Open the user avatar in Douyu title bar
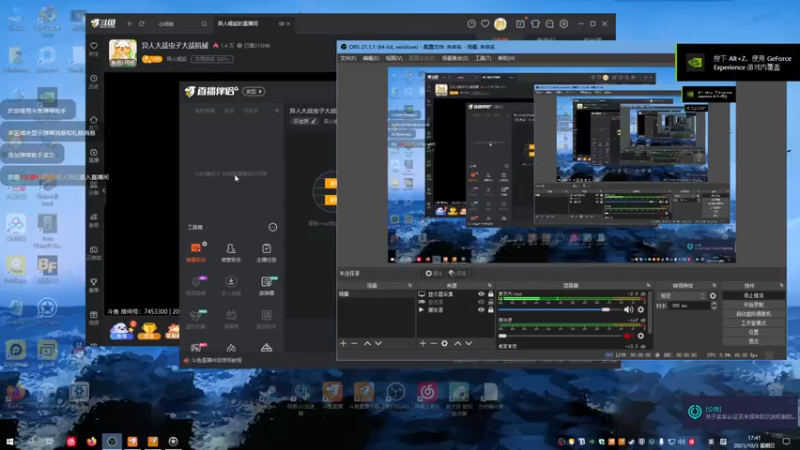The height and width of the screenshot is (450, 800). tap(501, 23)
